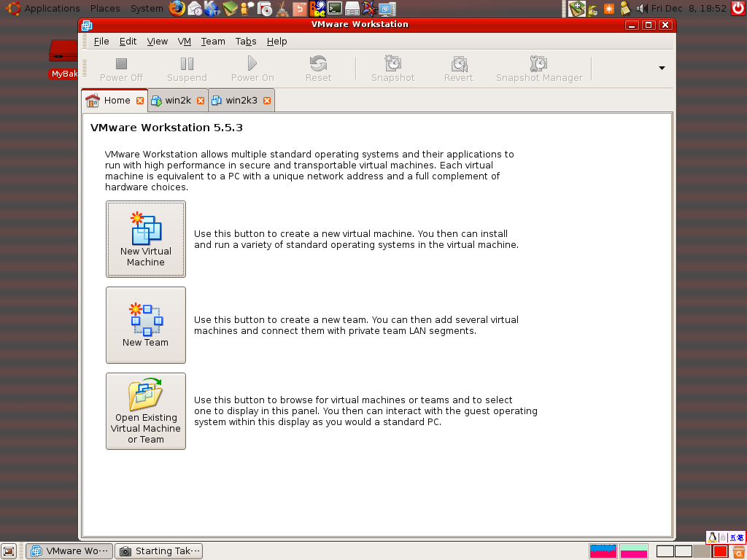Launch the BDC icon in the panel
The height and width of the screenshot is (560, 747).
click(317, 9)
